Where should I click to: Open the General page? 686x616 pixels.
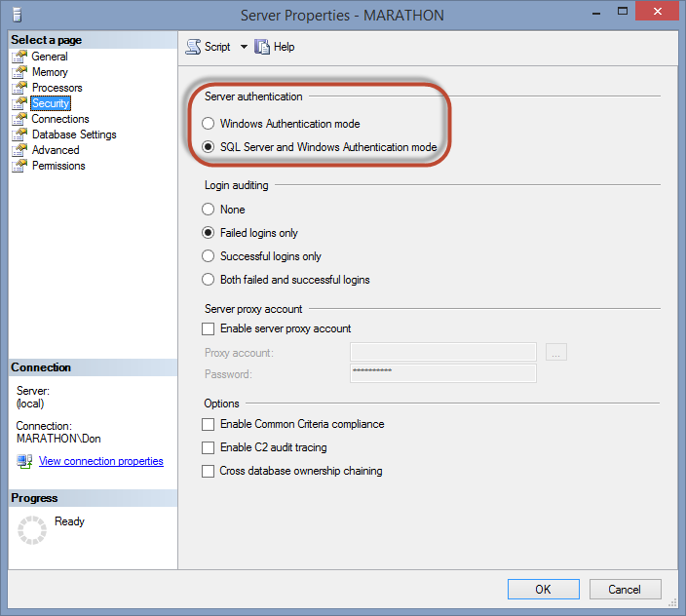pyautogui.click(x=50, y=57)
